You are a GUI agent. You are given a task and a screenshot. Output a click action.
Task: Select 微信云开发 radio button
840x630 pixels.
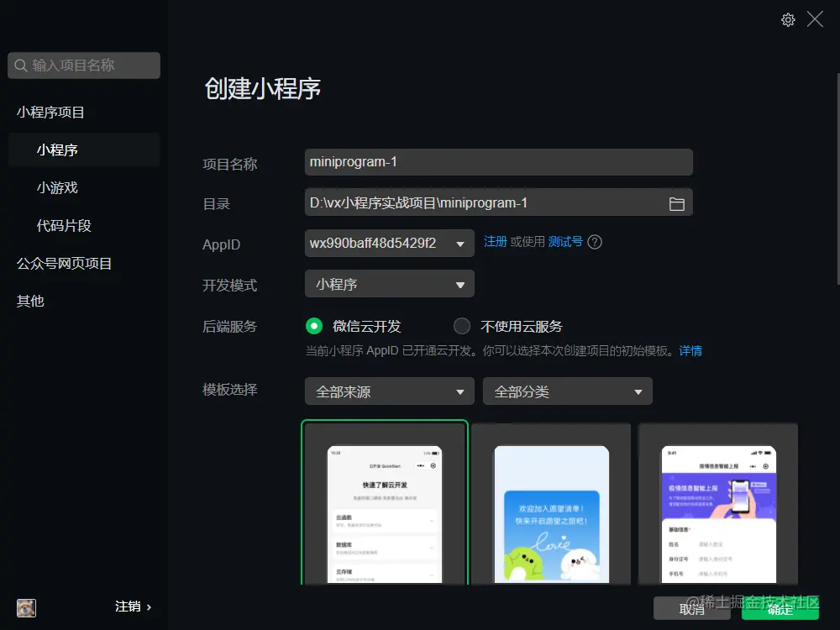point(314,326)
